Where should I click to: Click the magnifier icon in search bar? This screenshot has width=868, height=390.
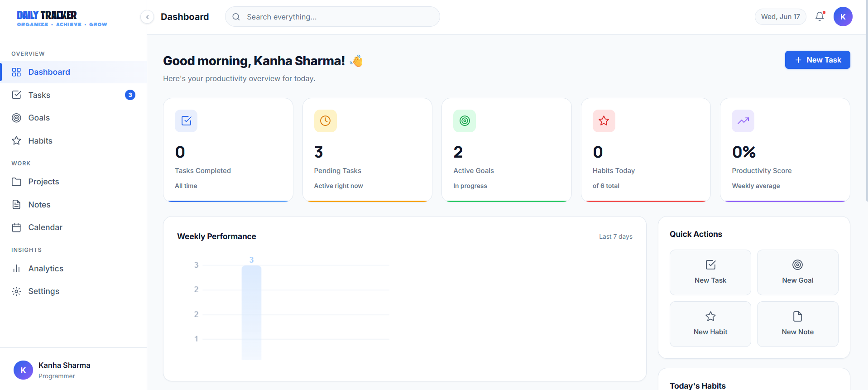pos(236,17)
